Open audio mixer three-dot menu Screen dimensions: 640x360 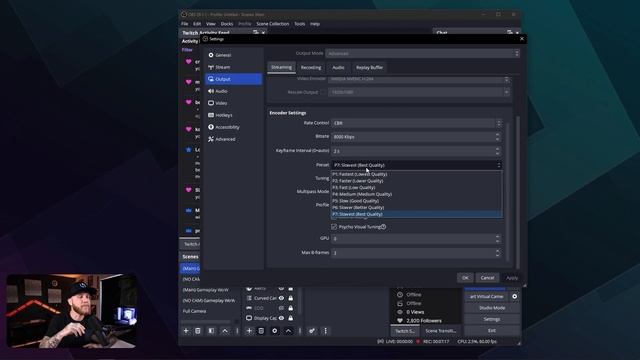click(x=325, y=331)
